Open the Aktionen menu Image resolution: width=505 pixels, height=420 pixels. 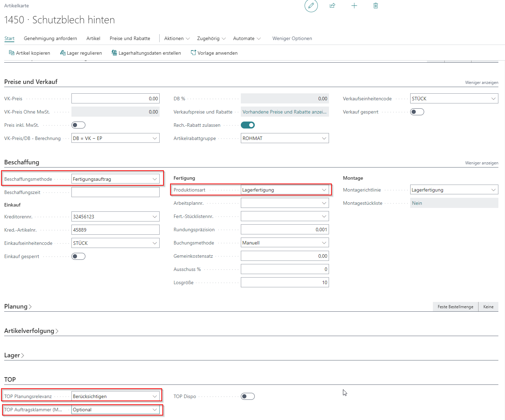[x=177, y=38]
